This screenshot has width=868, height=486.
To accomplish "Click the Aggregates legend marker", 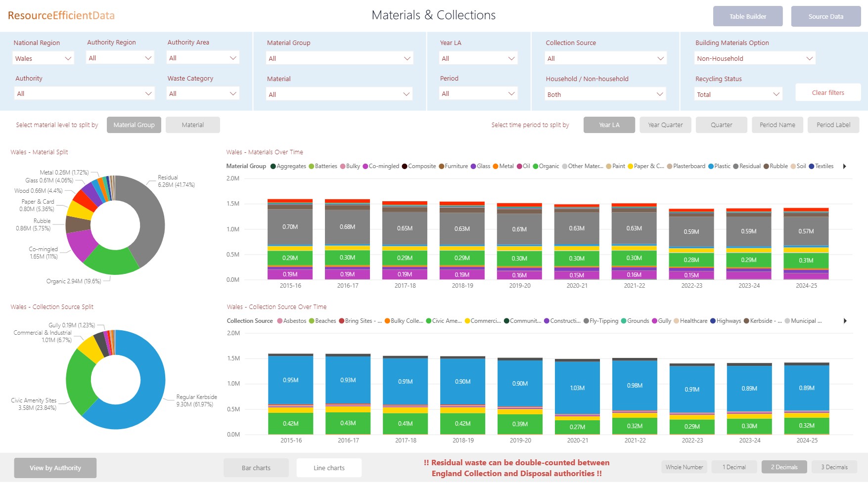I will pos(273,166).
